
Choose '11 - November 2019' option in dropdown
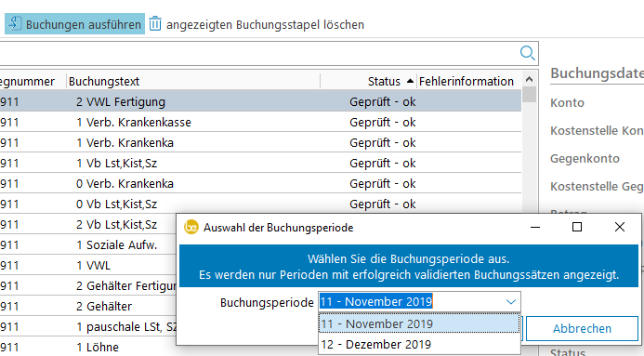tap(419, 323)
